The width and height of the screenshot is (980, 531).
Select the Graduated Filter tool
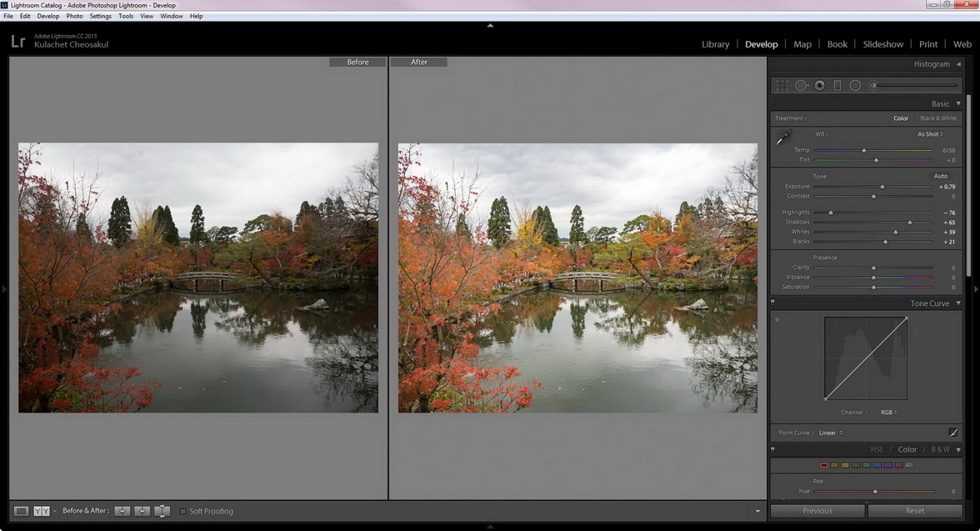pyautogui.click(x=837, y=85)
